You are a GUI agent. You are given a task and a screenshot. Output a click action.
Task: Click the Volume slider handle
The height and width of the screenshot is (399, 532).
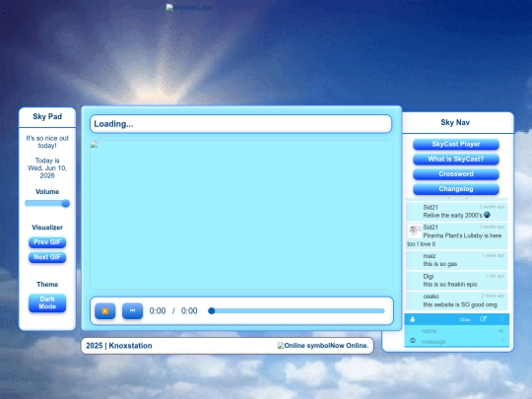tap(66, 203)
